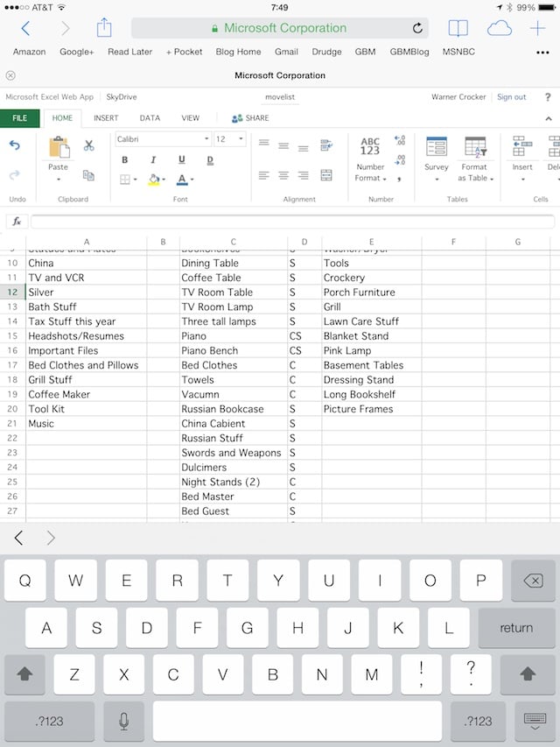Open the Gmail bookmark
The width and height of the screenshot is (560, 747).
coord(286,52)
